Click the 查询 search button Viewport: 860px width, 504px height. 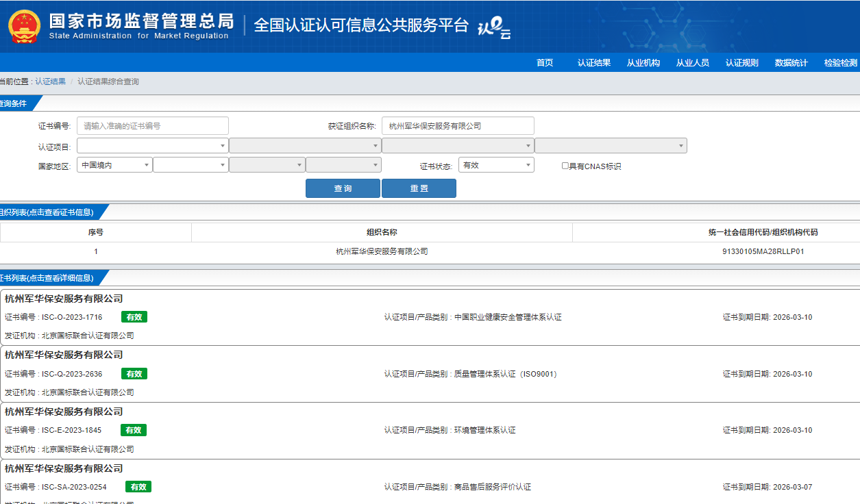pyautogui.click(x=343, y=188)
